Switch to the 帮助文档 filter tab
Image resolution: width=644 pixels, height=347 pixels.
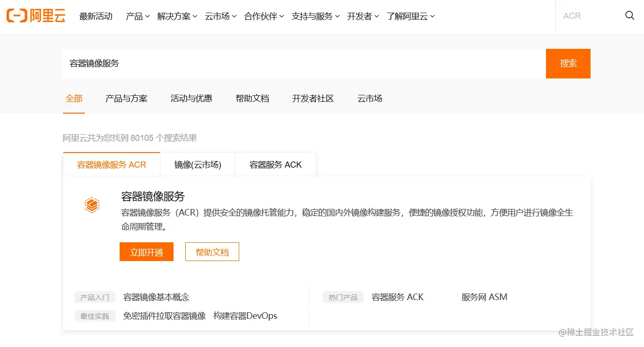click(x=252, y=99)
